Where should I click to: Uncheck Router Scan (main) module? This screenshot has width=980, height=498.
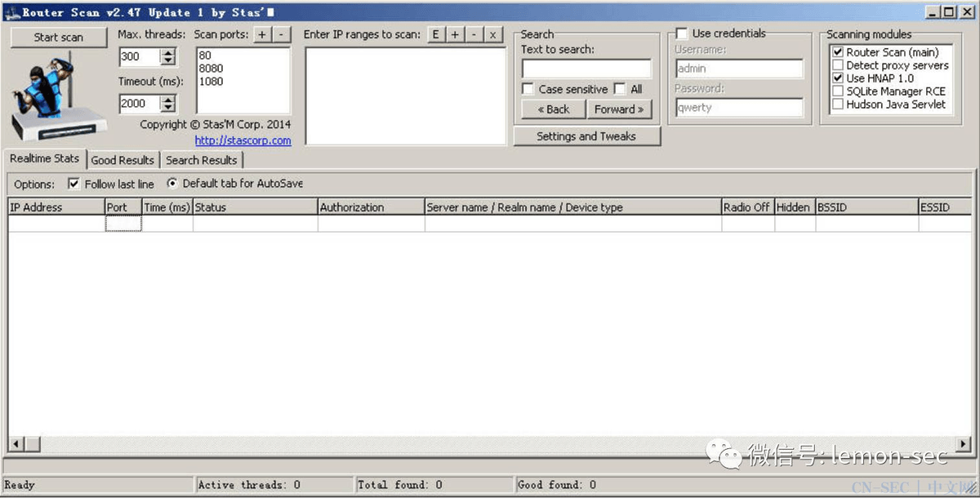[x=837, y=52]
